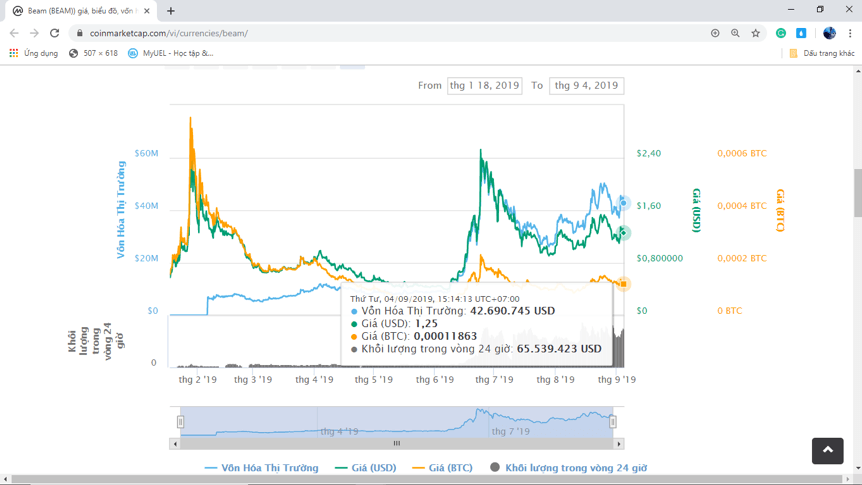The width and height of the screenshot is (862, 485).
Task: Restore down the Chrome window
Action: [x=820, y=9]
